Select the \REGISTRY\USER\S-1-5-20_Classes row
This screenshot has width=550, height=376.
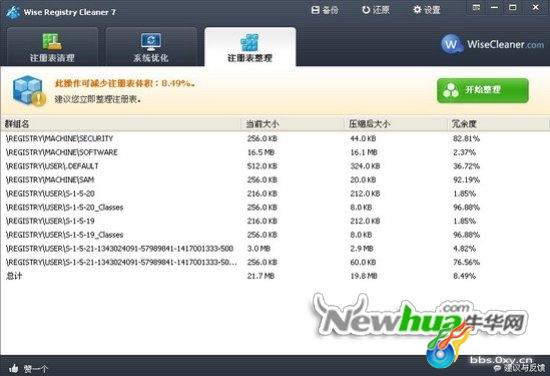point(275,207)
